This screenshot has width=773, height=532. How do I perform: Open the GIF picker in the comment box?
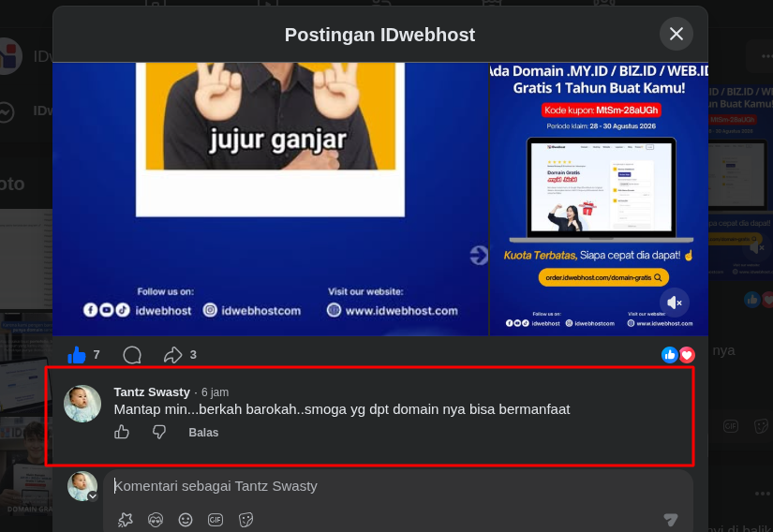(216, 520)
